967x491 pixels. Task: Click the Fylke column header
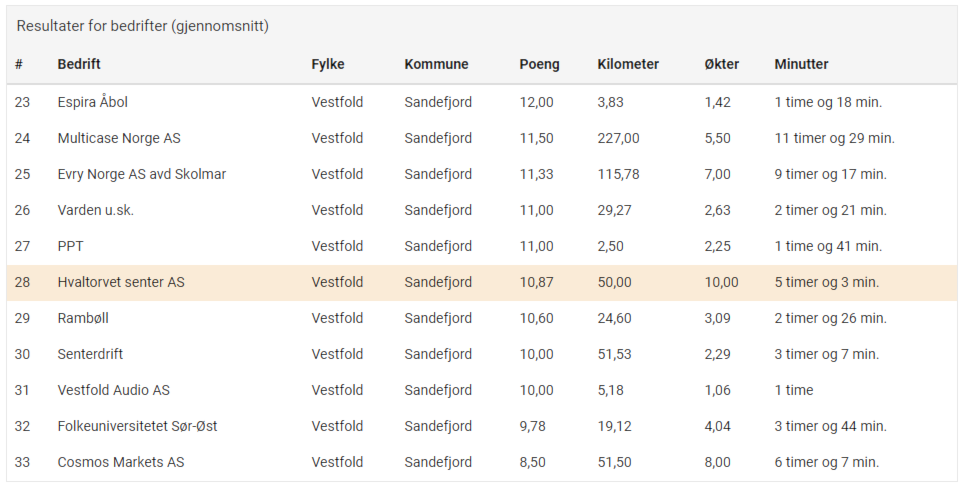click(x=327, y=64)
